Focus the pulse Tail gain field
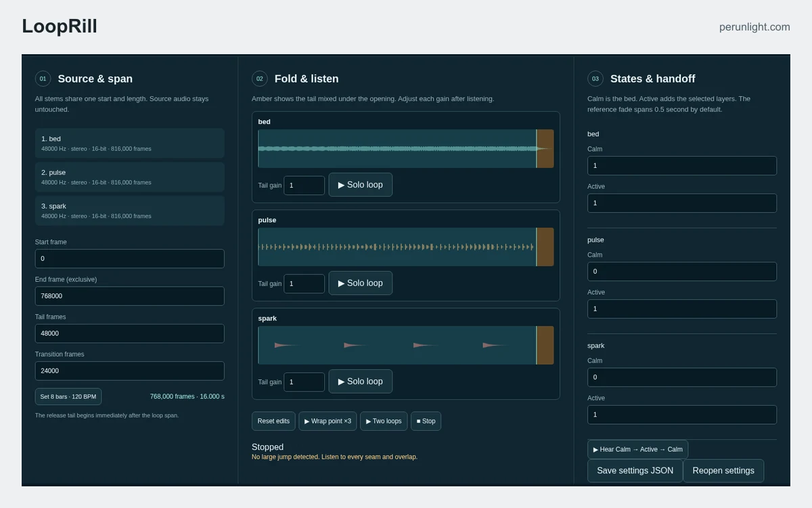Screen dimensions: 812x508 click(304, 284)
